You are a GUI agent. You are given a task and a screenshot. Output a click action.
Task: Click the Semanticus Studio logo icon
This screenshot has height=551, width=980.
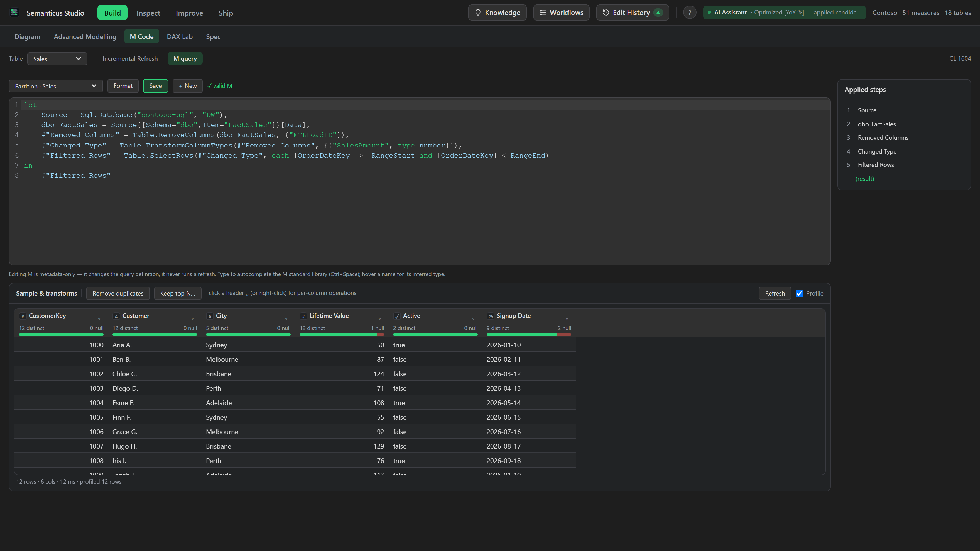pos(14,13)
